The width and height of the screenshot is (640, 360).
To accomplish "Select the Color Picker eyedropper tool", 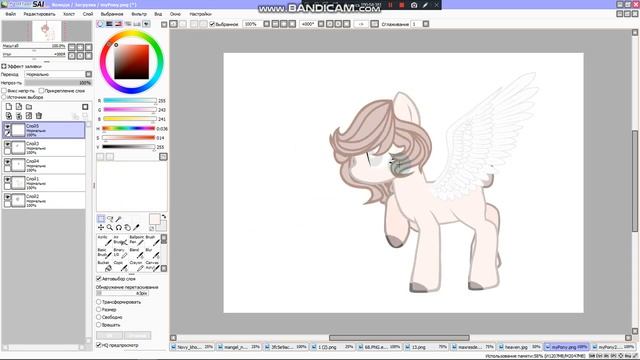I will (x=136, y=227).
